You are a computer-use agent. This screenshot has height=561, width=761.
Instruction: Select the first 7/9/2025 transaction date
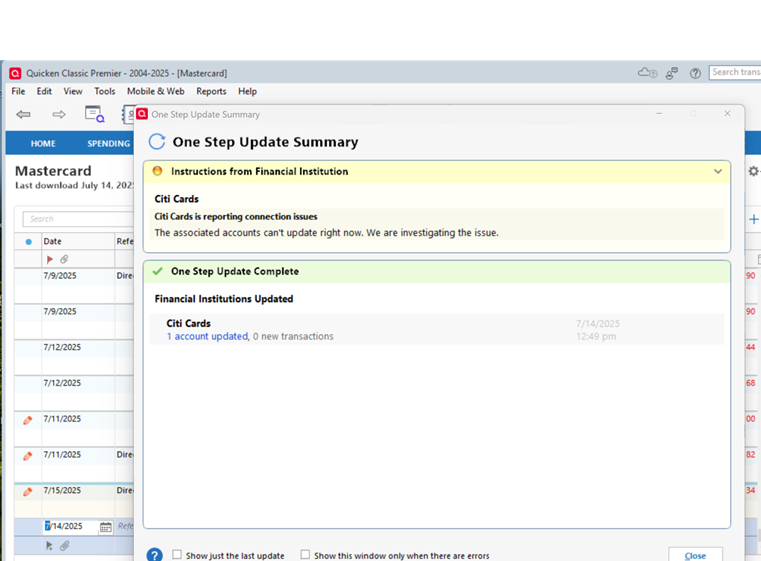(x=60, y=276)
